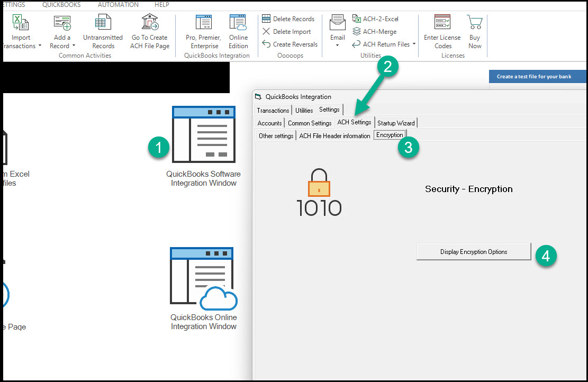Open the HELP ribbon tab
Screen dimensions: 588x382
[162, 5]
